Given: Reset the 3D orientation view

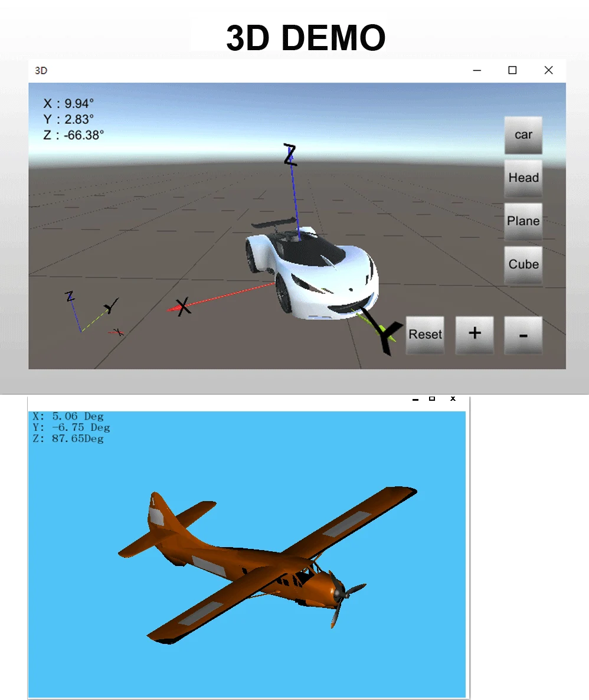Looking at the screenshot, I should (x=425, y=335).
